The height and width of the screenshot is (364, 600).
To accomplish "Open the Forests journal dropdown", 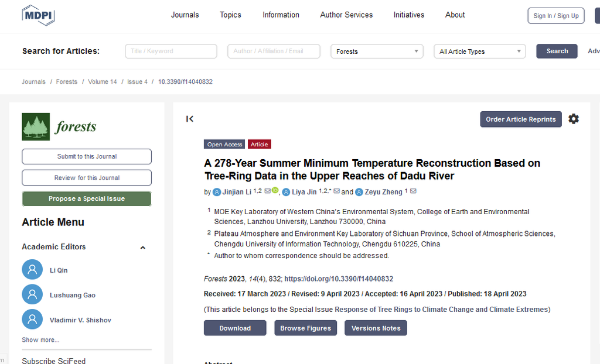I will tap(377, 51).
